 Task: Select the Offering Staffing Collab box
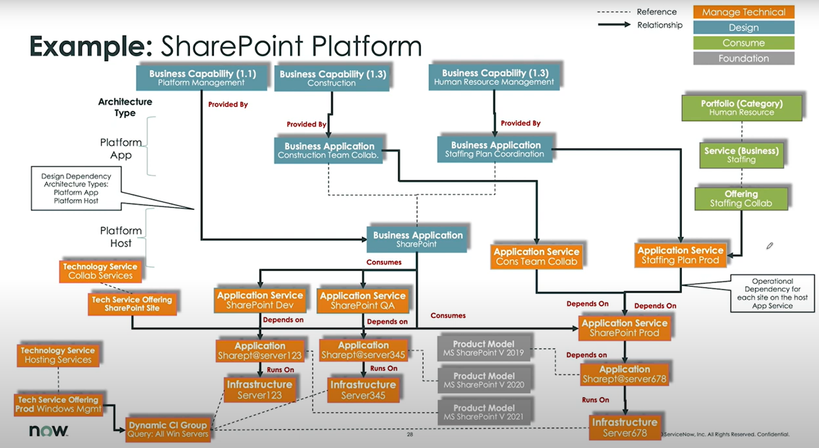(x=741, y=198)
